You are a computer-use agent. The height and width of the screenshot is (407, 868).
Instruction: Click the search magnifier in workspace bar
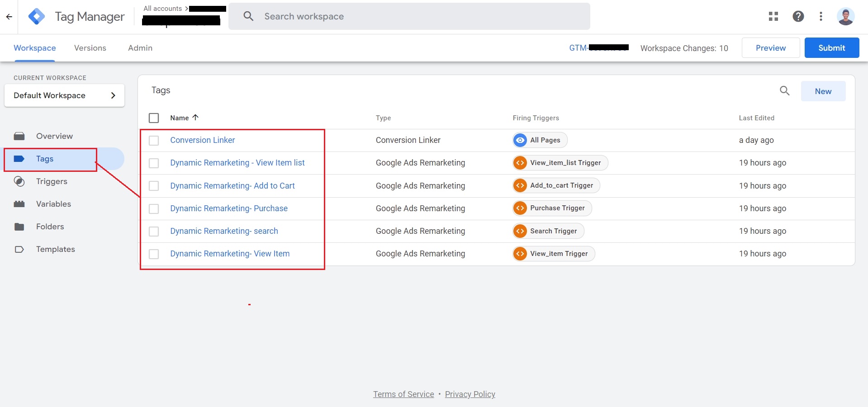pos(248,16)
